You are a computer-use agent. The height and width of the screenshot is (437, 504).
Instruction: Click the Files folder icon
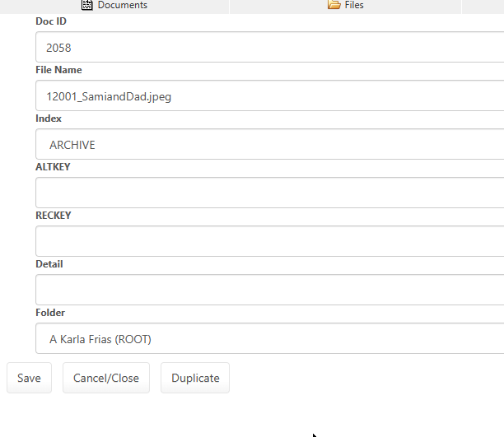[x=334, y=5]
